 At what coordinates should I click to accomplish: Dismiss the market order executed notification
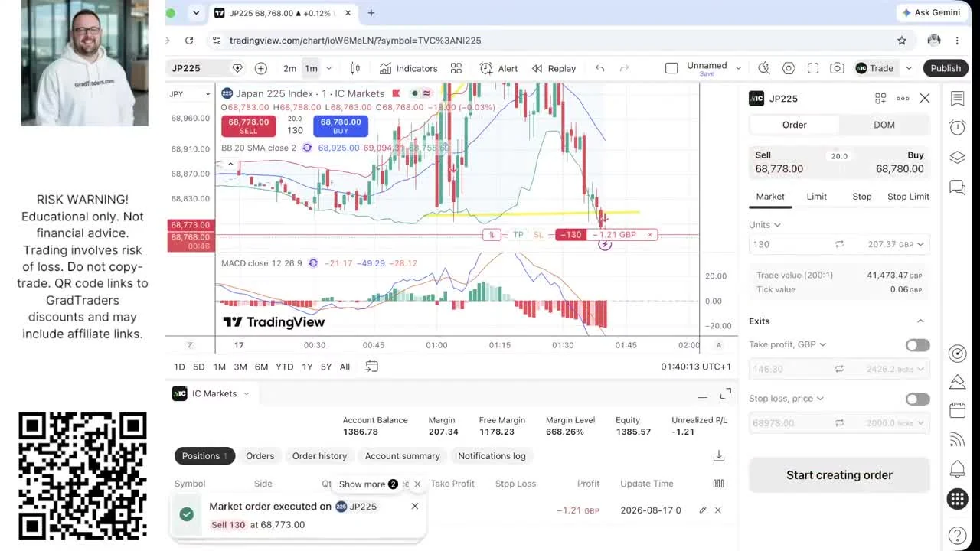point(415,506)
